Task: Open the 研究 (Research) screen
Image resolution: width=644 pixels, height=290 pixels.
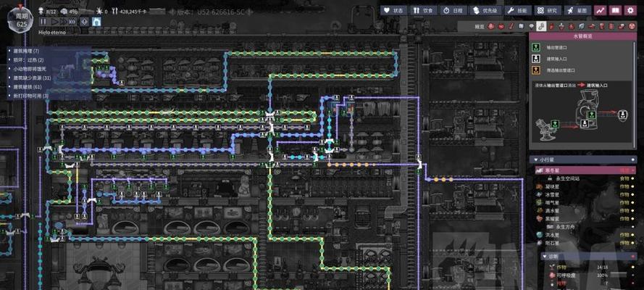Action: [548, 11]
